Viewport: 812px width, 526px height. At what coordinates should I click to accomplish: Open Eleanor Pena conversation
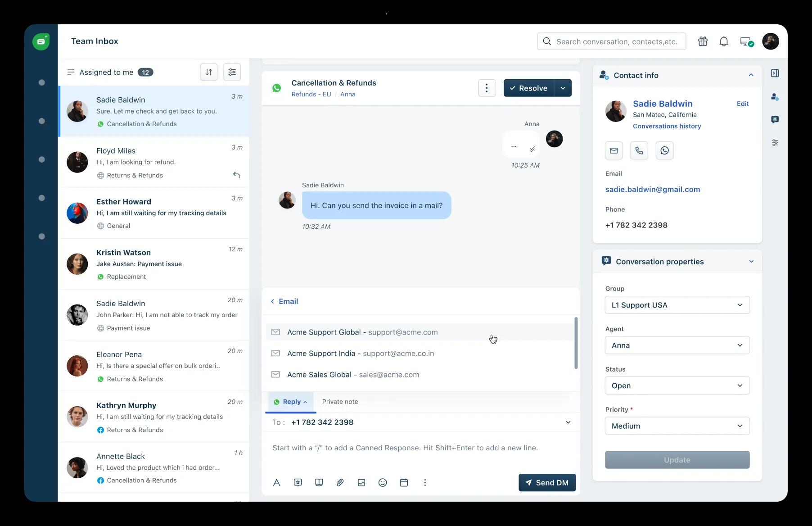[153, 366]
